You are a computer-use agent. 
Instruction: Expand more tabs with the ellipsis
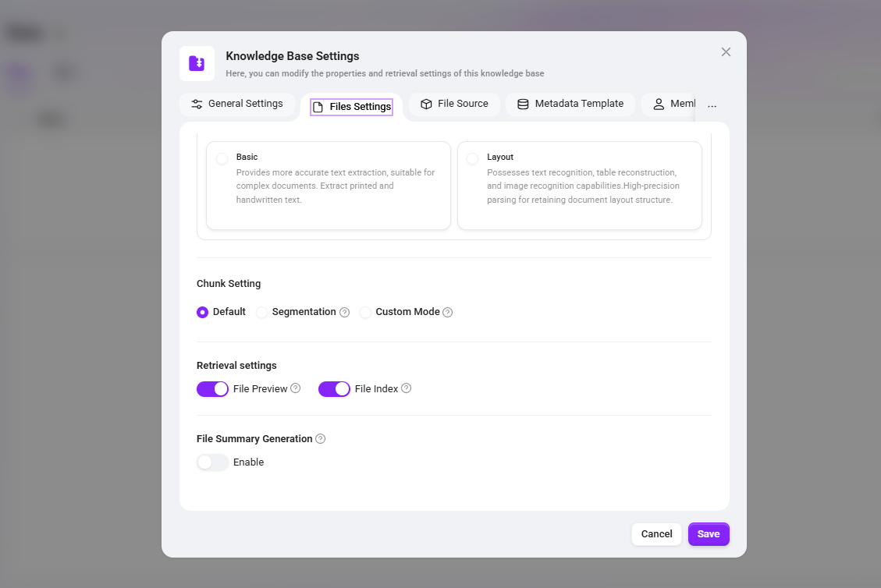click(712, 105)
